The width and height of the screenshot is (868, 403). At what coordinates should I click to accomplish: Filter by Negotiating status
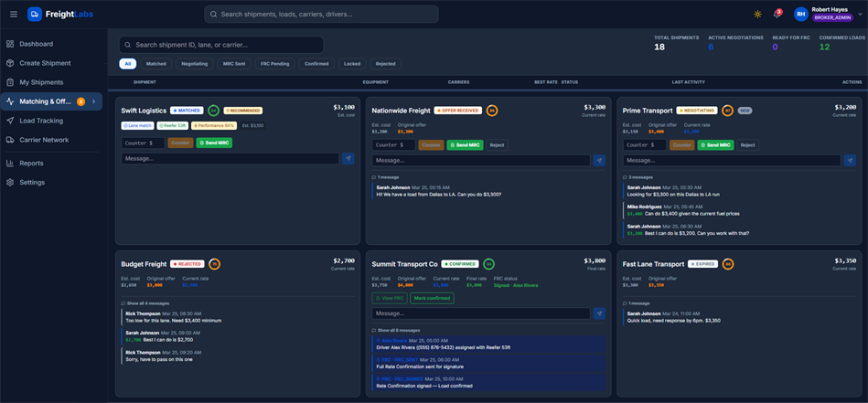coord(195,64)
